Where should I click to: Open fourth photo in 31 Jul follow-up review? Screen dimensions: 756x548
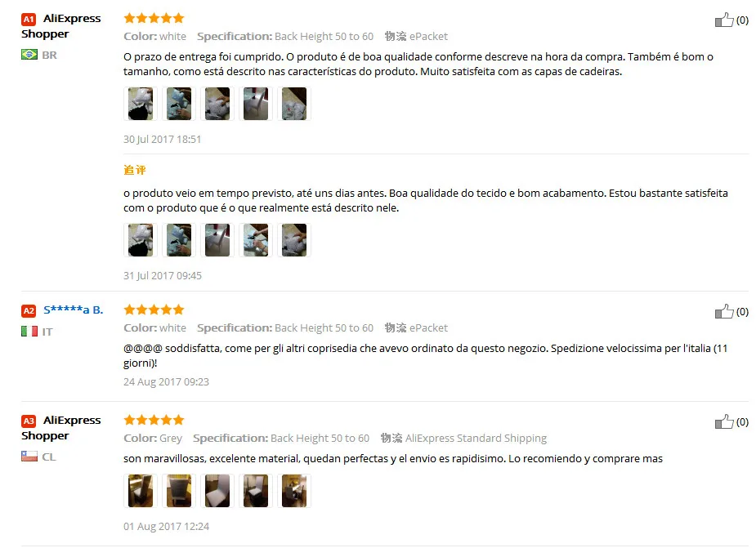tap(256, 240)
